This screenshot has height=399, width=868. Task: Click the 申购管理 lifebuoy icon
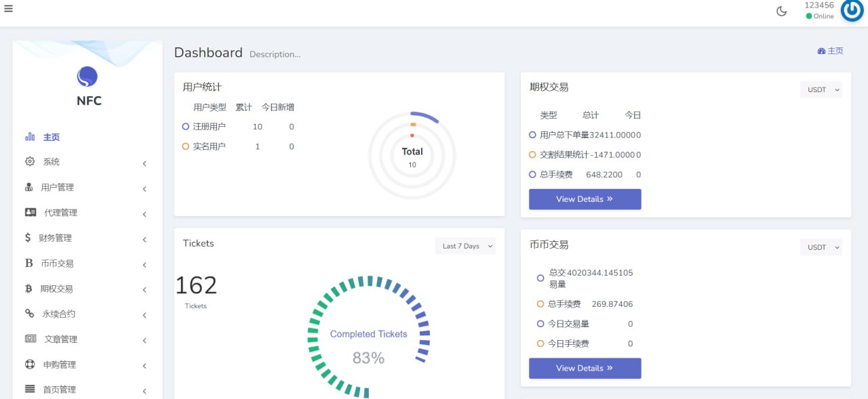[30, 364]
